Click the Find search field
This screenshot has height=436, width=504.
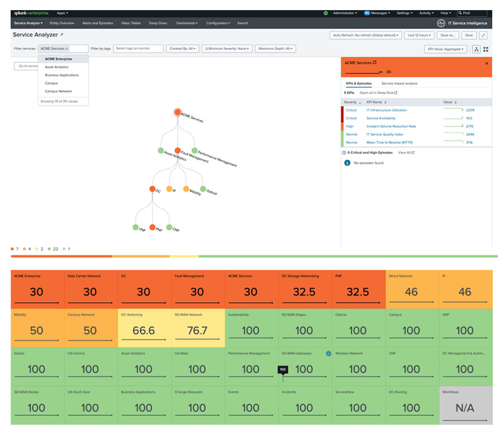click(x=472, y=13)
